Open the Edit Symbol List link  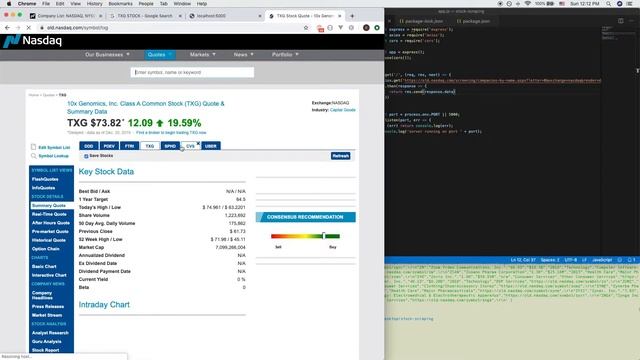click(54, 147)
